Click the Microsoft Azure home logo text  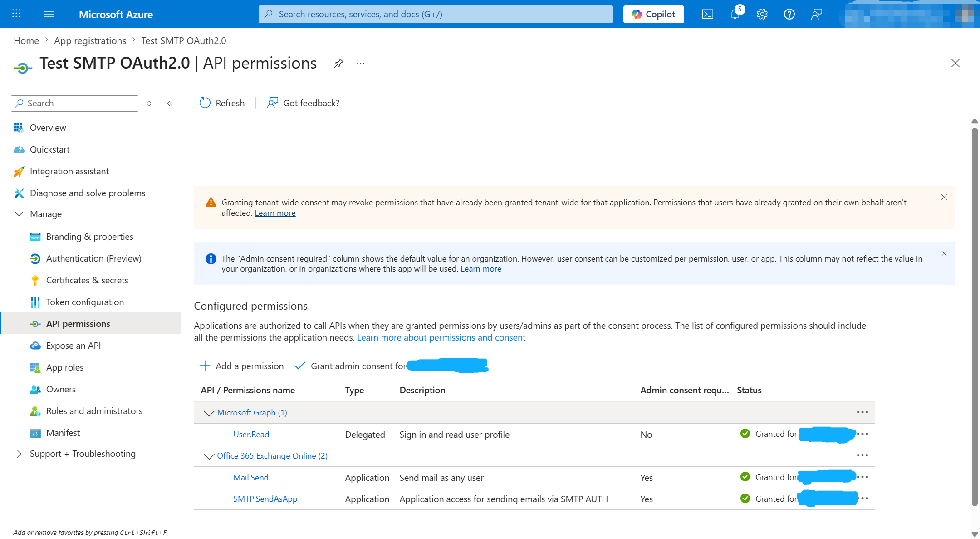click(116, 14)
